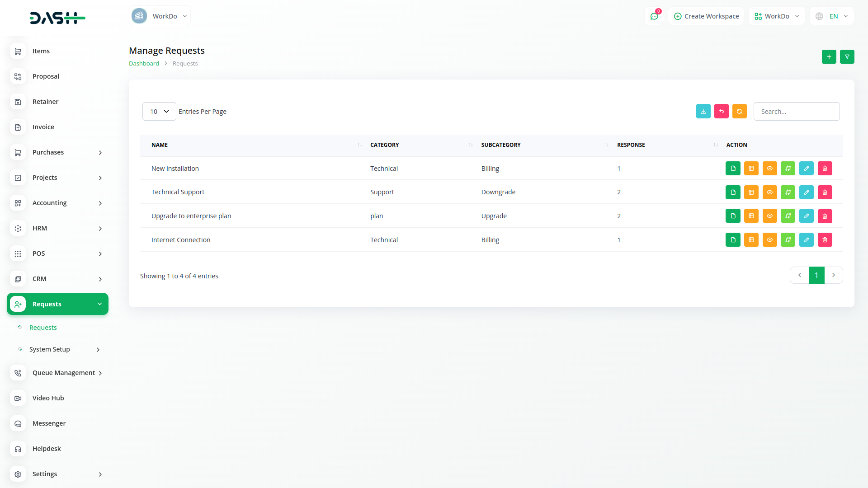Image resolution: width=868 pixels, height=488 pixels.
Task: Click the Search input field
Action: click(x=796, y=112)
